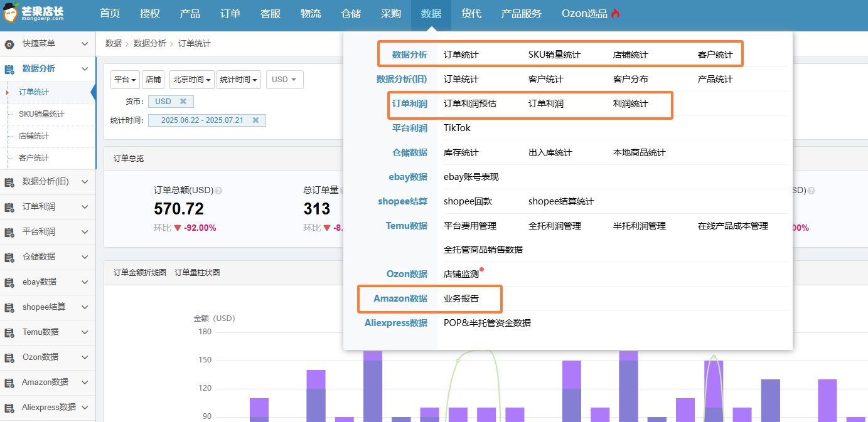Click help icon next to 订单总额(USD)
The height and width of the screenshot is (422, 868).
coord(218,191)
